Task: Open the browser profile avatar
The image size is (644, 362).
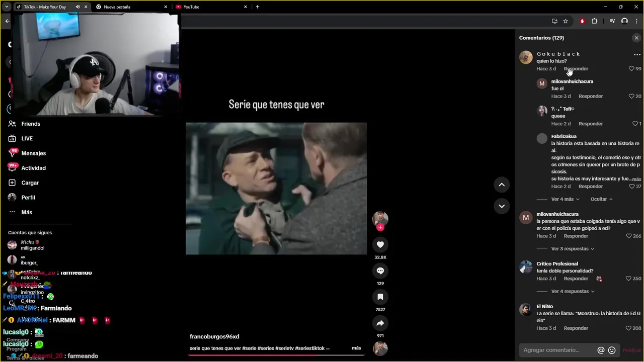Action: (624, 21)
